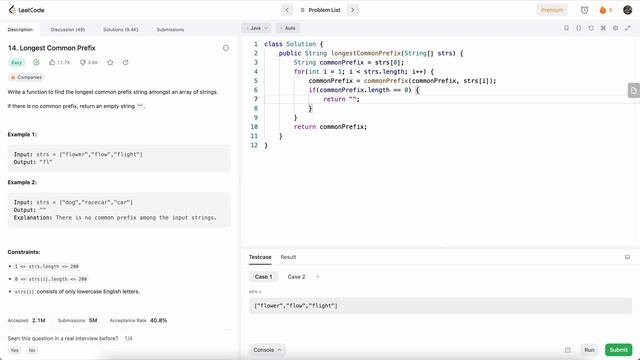Screen dimensions: 640x360
Task: Expand the Companies tag
Action: tap(26, 77)
